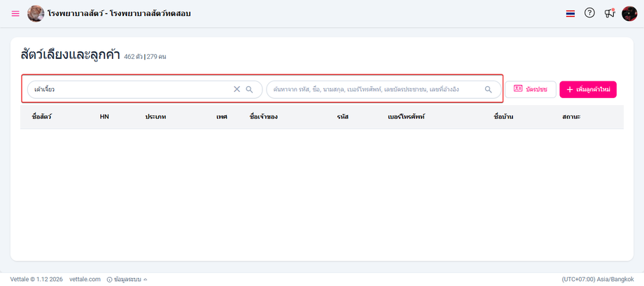This screenshot has width=644, height=286.
Task: Click the สัตว์เลี้ยงและลูกค้า page heading
Action: [70, 55]
